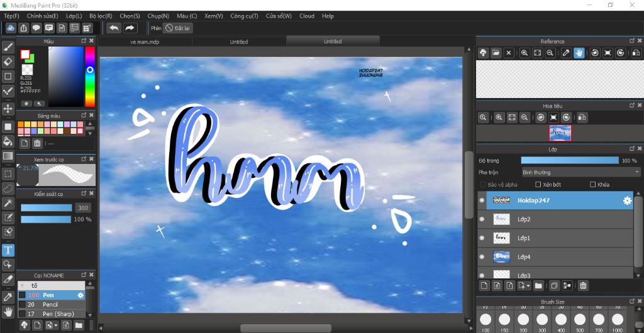Undock the Reference panel

(x=632, y=41)
